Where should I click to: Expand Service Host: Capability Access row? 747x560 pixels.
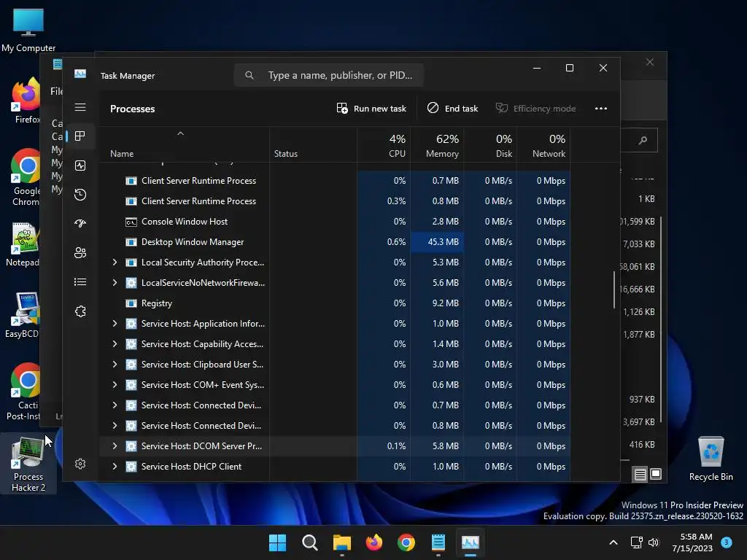tap(115, 344)
